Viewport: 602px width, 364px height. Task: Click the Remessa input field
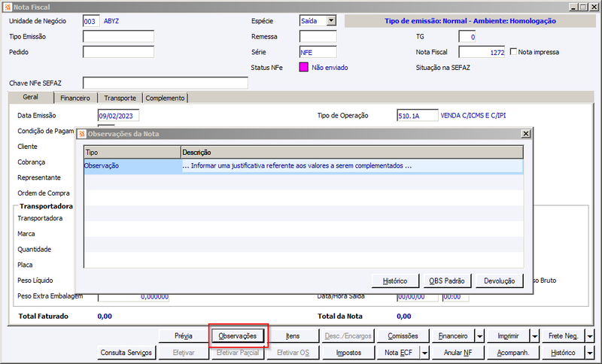click(318, 36)
